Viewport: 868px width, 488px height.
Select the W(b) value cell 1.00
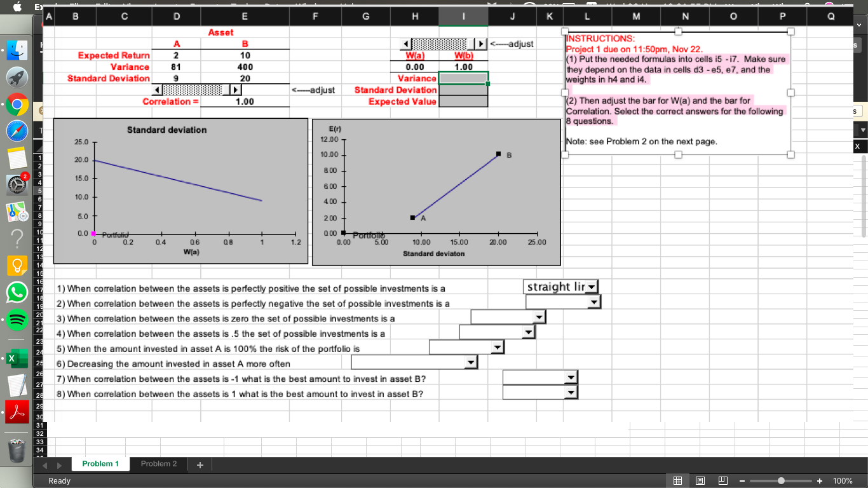pyautogui.click(x=463, y=67)
